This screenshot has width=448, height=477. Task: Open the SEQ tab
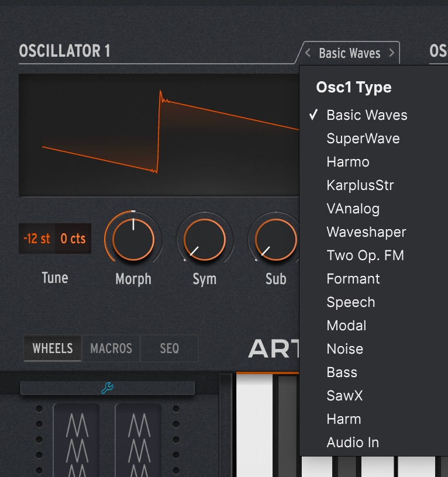click(x=169, y=348)
